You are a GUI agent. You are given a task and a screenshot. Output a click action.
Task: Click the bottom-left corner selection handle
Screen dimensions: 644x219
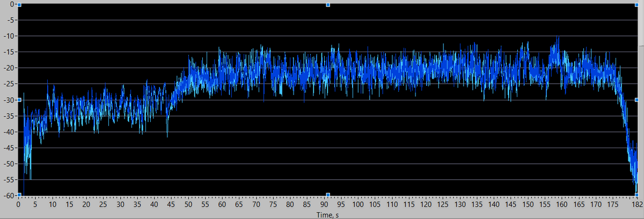click(19, 195)
